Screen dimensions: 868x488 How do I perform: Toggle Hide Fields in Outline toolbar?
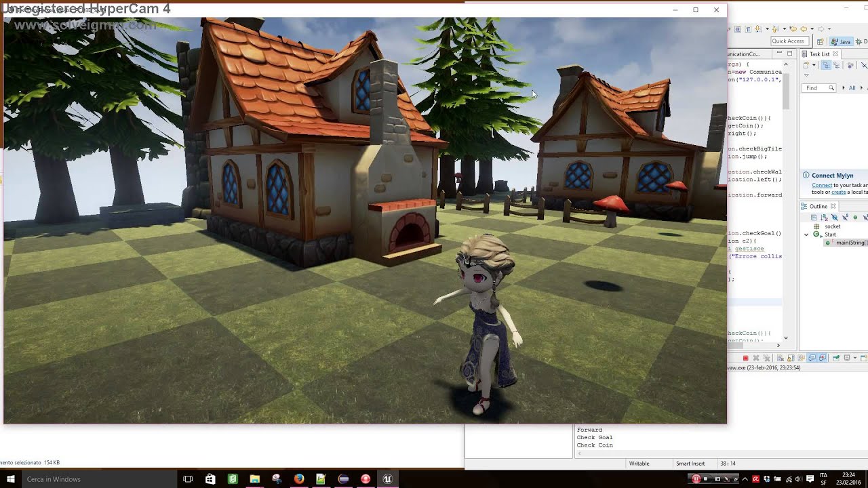835,218
